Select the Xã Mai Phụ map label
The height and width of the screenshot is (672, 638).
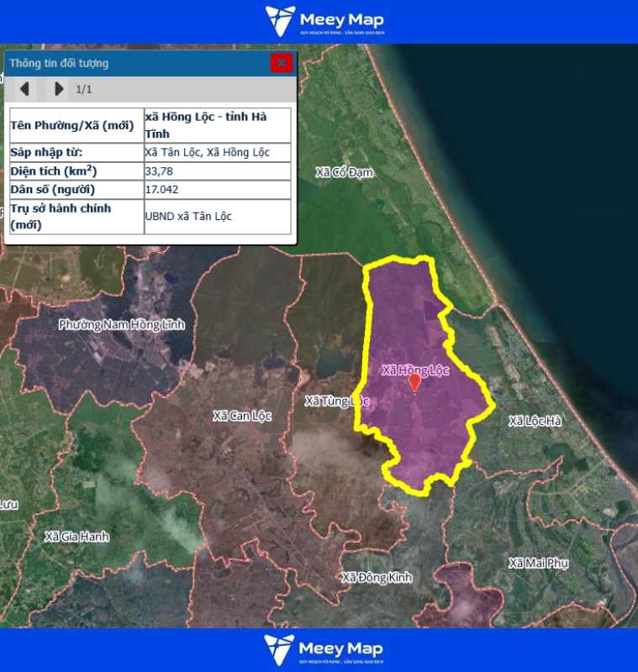tap(539, 563)
